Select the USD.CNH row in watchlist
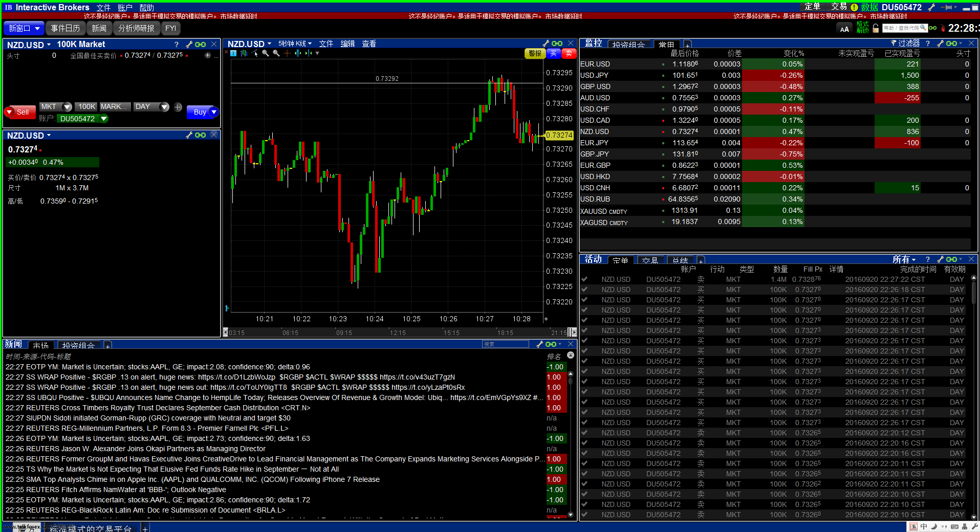The image size is (980, 532). (775, 188)
